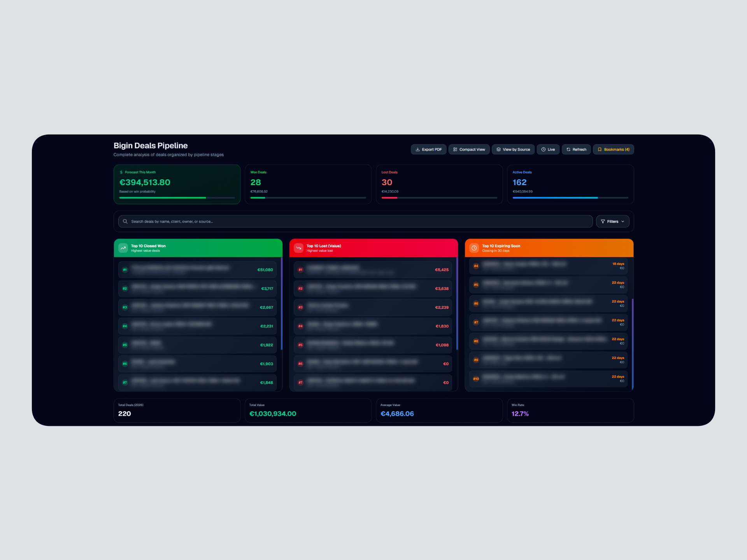The width and height of the screenshot is (747, 560).
Task: Click the bookmark icon in Bookmarks button
Action: pyautogui.click(x=600, y=149)
